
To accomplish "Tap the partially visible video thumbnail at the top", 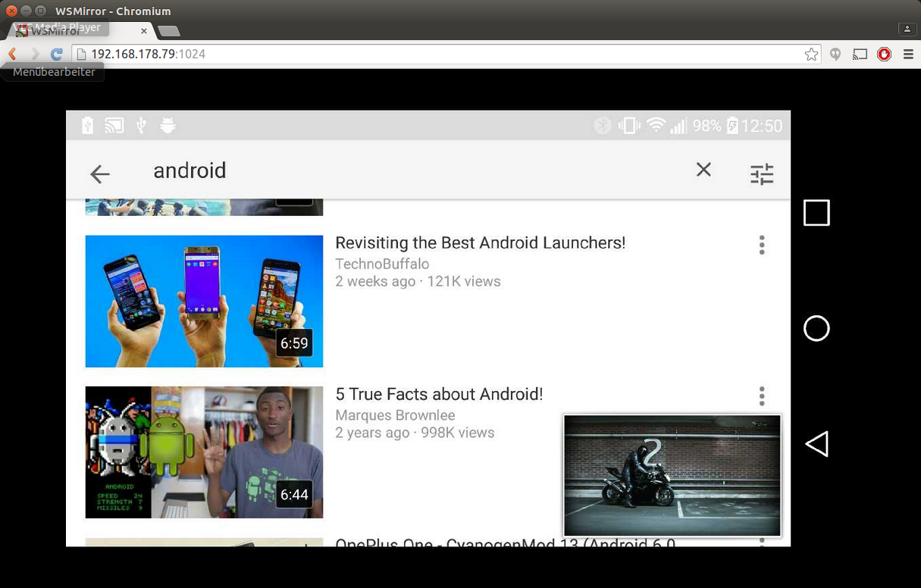I will tap(204, 207).
